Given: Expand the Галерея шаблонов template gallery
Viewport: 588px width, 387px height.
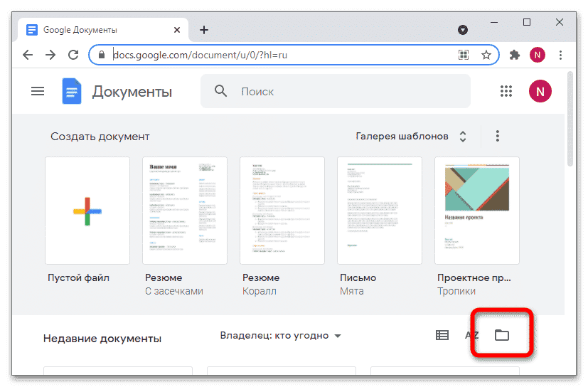Looking at the screenshot, I should tap(412, 136).
